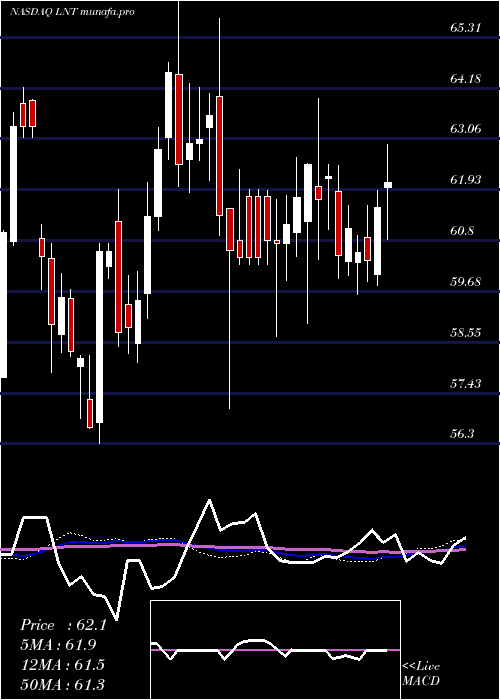Click the tall white candle rising from 56.3 low
Image resolution: width=500 pixels, height=700 pixels.
(99, 337)
